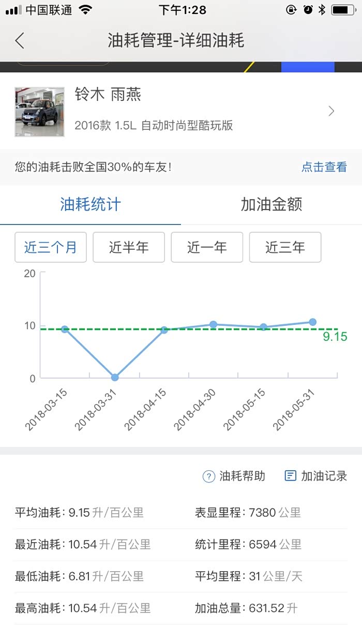Tap the Bluetooth status icon
This screenshot has width=362, height=644.
coord(321,10)
